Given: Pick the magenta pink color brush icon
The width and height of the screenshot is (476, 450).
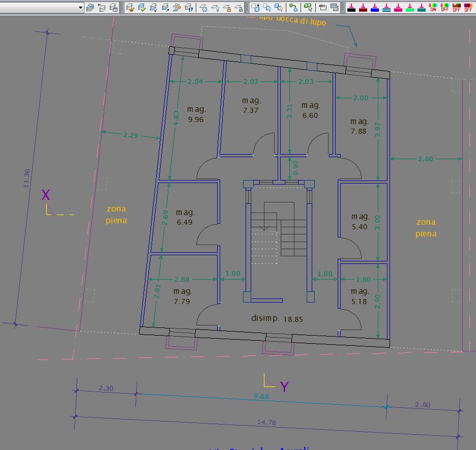Looking at the screenshot, I should 398,8.
